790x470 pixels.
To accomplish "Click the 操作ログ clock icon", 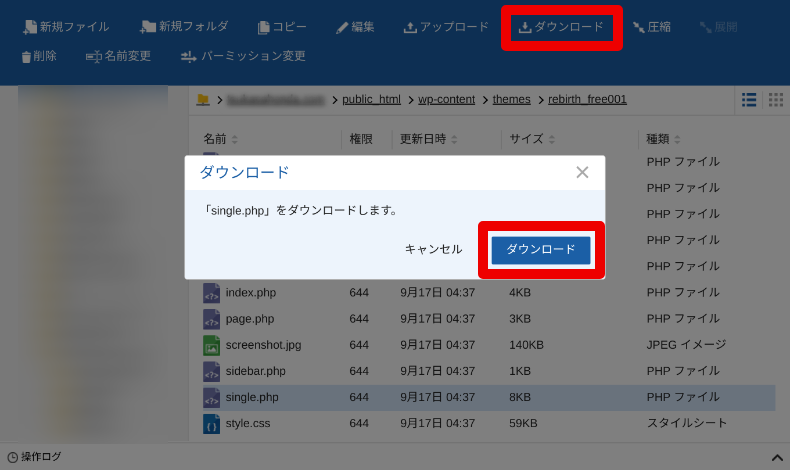I will coord(13,457).
